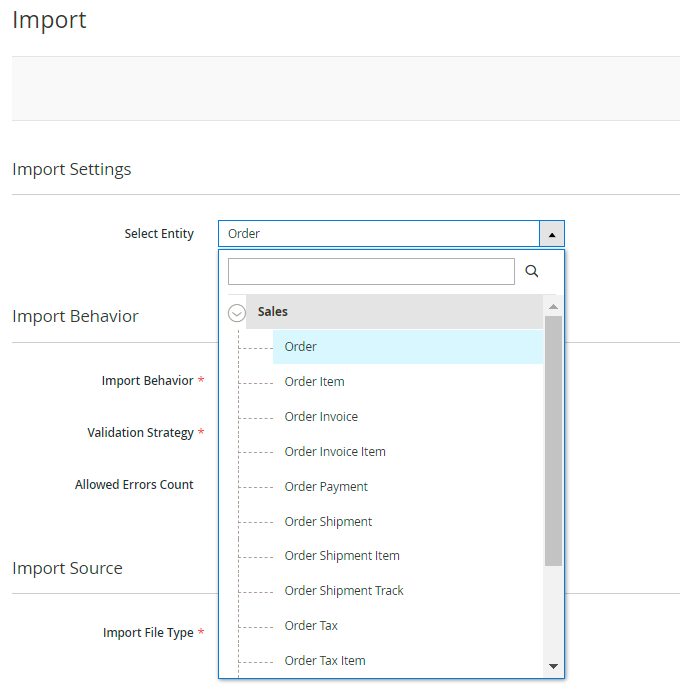Image resolution: width=680 pixels, height=700 pixels.
Task: Close the Select Entity dropdown arrow
Action: (x=552, y=234)
